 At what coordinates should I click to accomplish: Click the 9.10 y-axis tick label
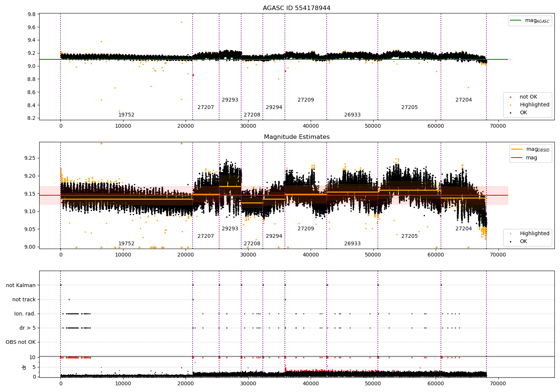(30, 211)
